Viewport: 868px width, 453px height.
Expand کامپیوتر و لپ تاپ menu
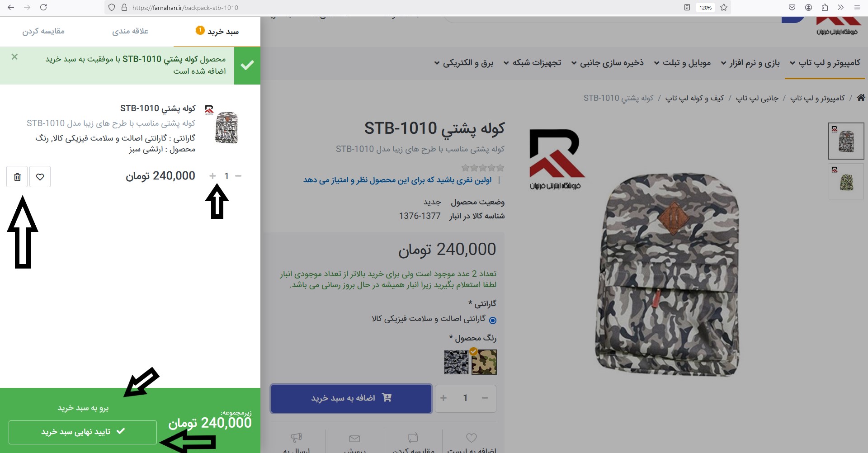pos(825,63)
